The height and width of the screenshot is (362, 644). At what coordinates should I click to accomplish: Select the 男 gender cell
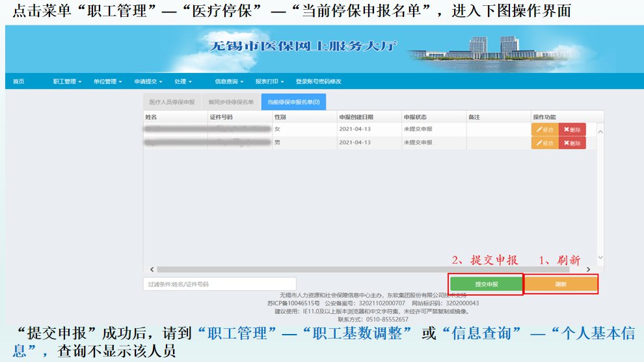click(277, 143)
